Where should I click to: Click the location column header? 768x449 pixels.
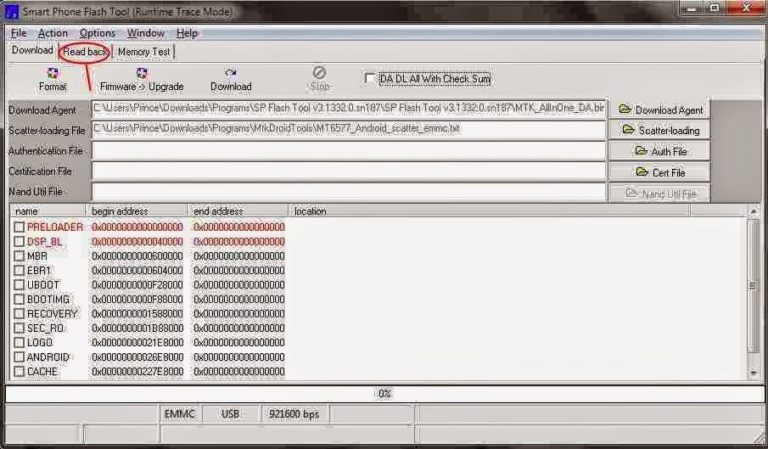pyautogui.click(x=490, y=211)
